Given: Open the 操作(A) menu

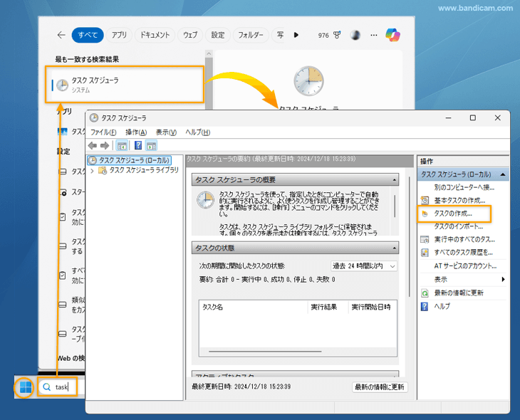Looking at the screenshot, I should tap(136, 132).
